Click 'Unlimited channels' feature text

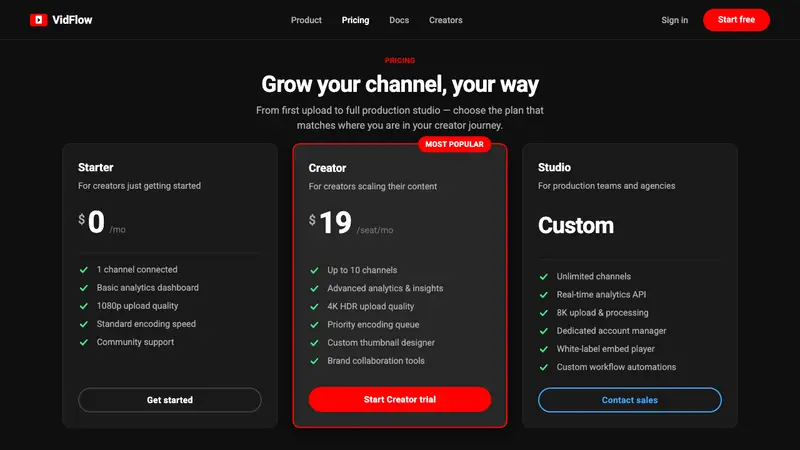[594, 276]
